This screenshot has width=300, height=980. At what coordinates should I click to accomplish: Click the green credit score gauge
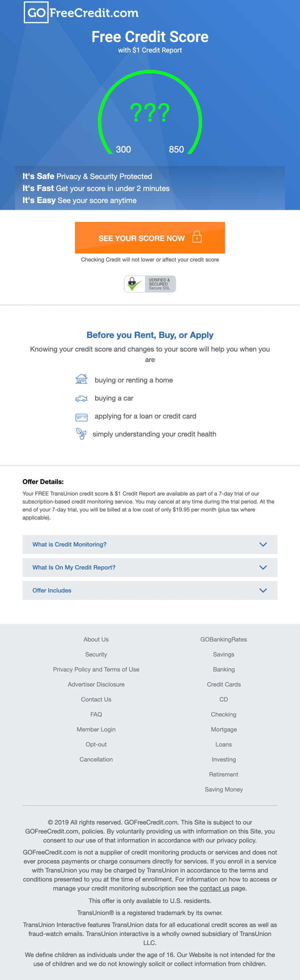click(x=150, y=113)
